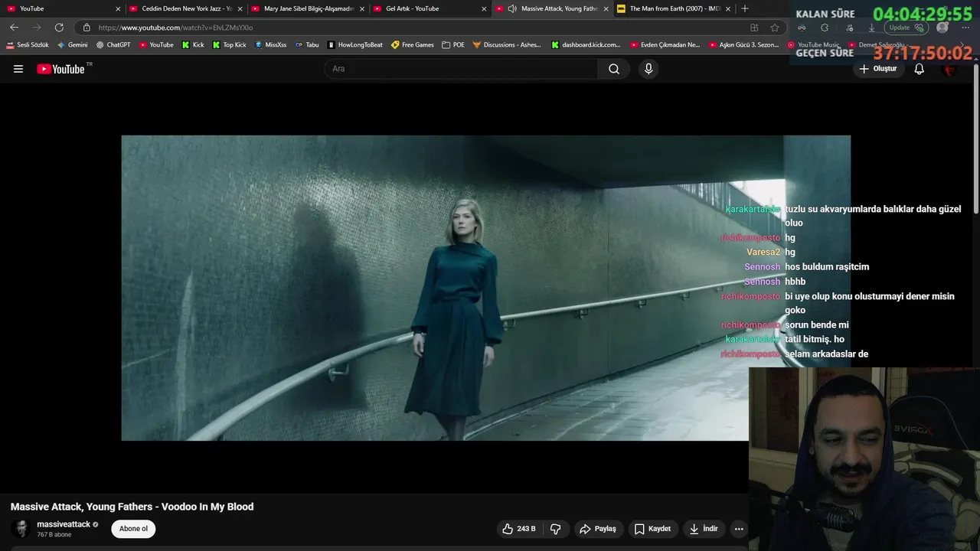The width and height of the screenshot is (980, 551).
Task: Start voice search with the microphone icon
Action: click(648, 69)
